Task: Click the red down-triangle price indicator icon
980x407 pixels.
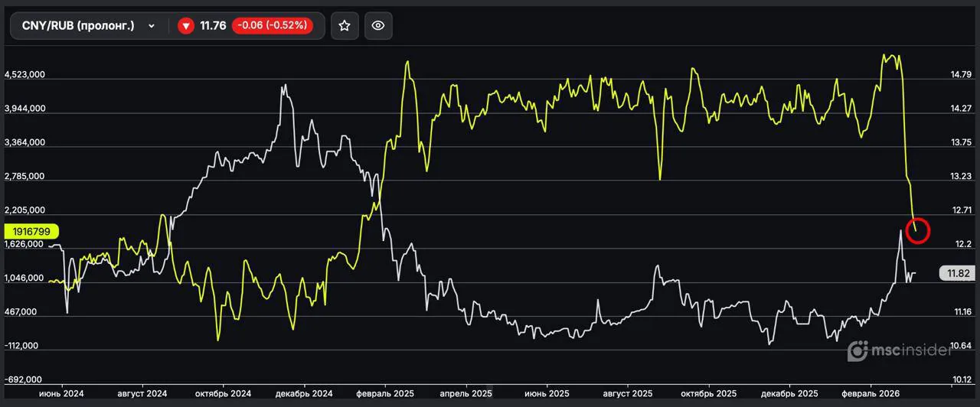Action: pos(185,26)
